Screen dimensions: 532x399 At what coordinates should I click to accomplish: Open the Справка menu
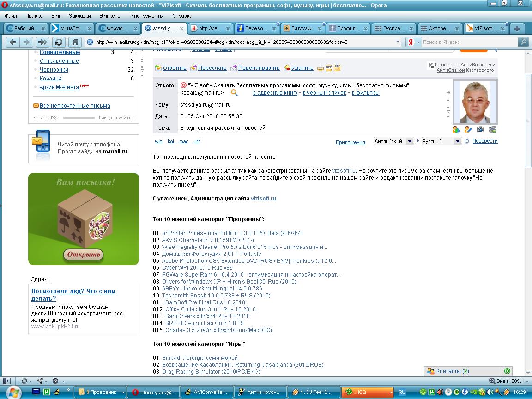pyautogui.click(x=182, y=16)
